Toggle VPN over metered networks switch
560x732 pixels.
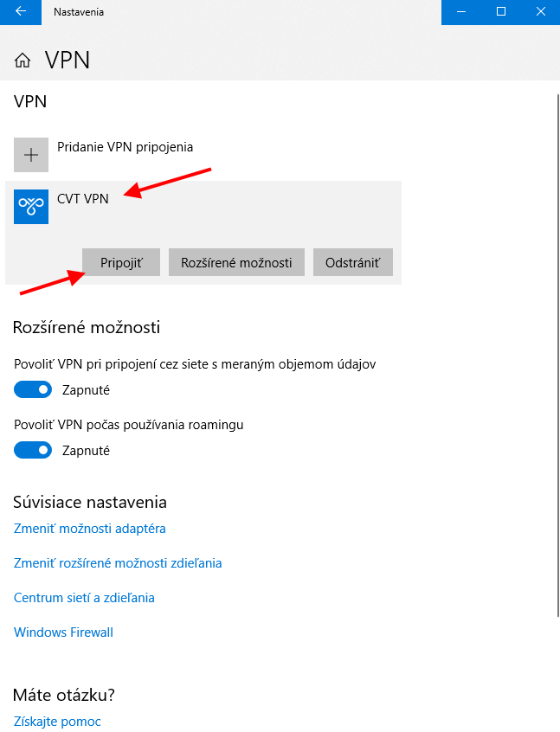(x=33, y=389)
